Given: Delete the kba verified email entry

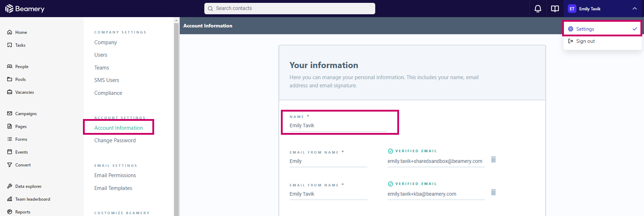Looking at the screenshot, I should (x=493, y=192).
